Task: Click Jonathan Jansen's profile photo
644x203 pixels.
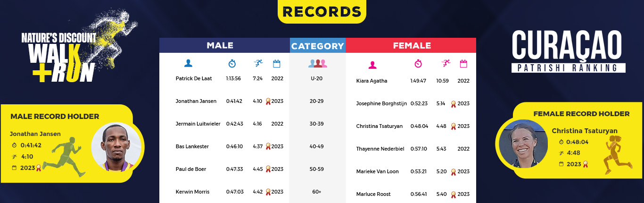Action: click(116, 147)
